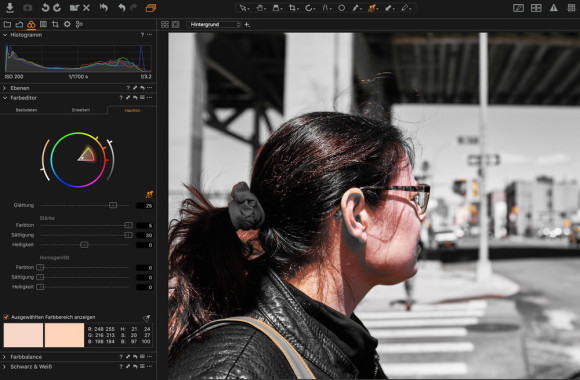Viewport: 580px width, 380px height.
Task: Select the rotate/straighten cursor tool
Action: click(x=309, y=8)
